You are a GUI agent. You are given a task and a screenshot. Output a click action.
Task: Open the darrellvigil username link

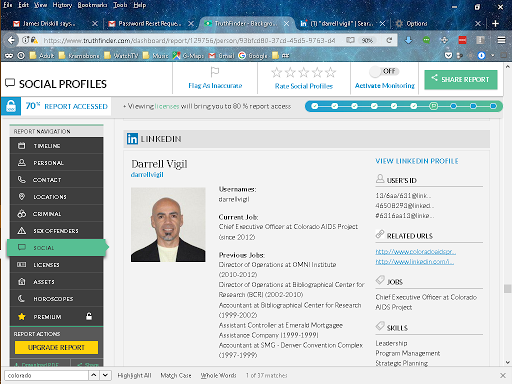point(147,174)
